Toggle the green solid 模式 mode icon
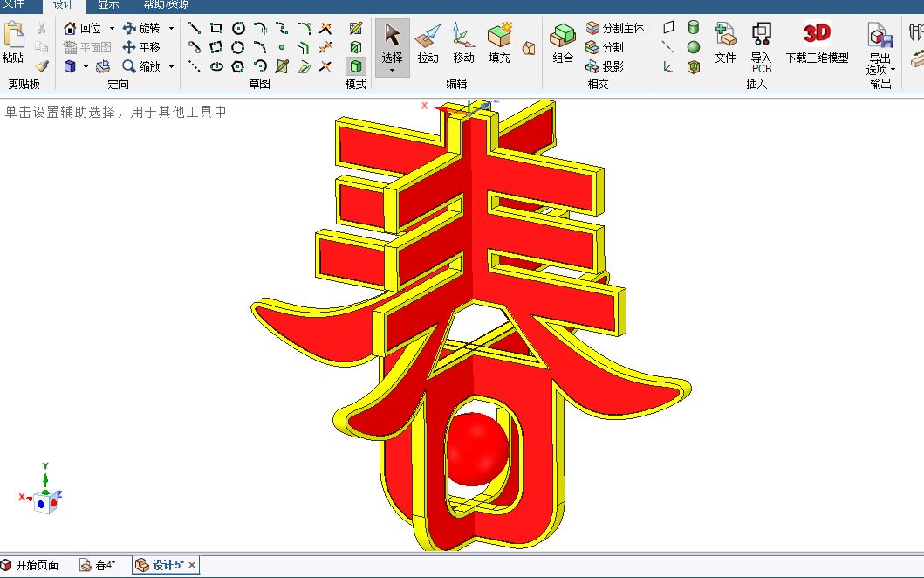Image resolution: width=924 pixels, height=578 pixels. [x=355, y=67]
